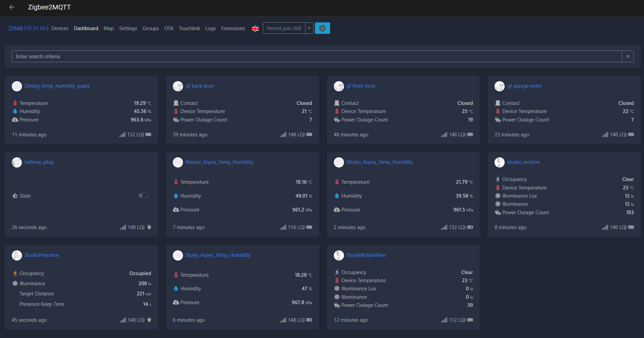Click '221 cm' Target Distance value
The height and width of the screenshot is (338, 644).
pyautogui.click(x=144, y=294)
